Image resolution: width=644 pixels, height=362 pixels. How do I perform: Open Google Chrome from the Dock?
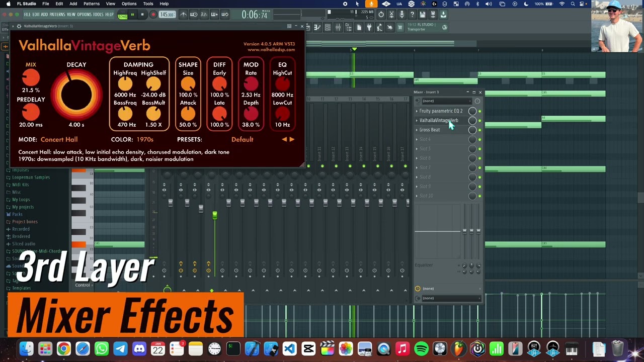pyautogui.click(x=63, y=348)
